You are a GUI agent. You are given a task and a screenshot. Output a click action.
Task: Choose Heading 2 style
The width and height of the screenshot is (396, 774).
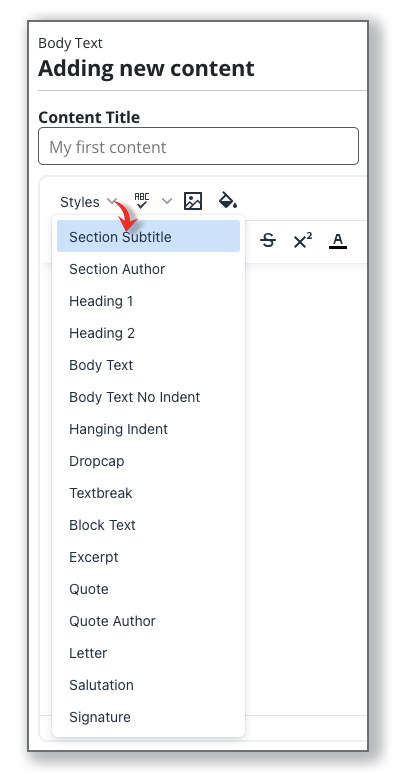click(x=148, y=333)
